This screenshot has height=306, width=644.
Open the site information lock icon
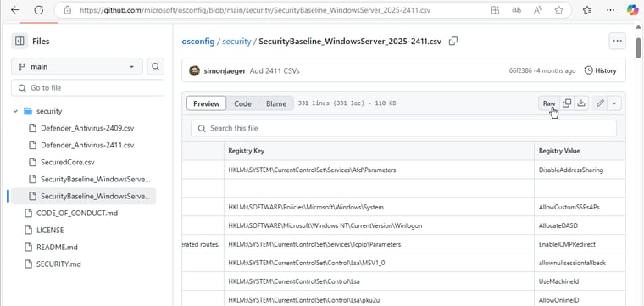[x=68, y=10]
